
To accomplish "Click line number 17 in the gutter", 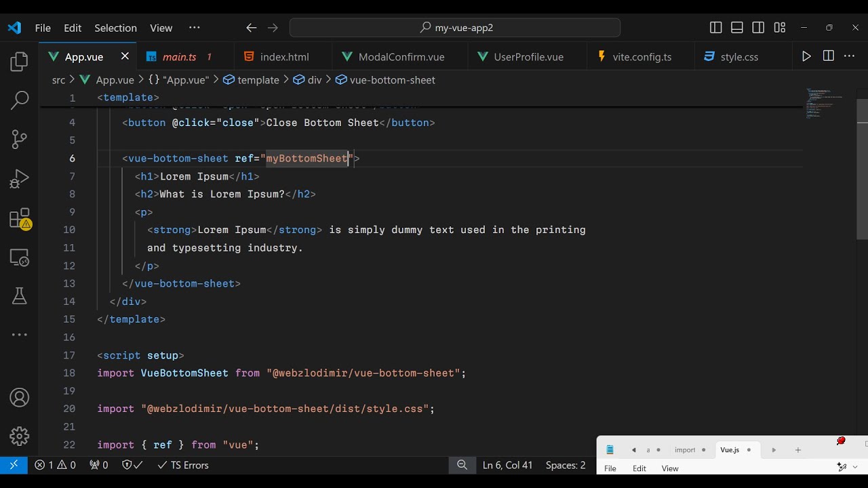I will (68, 355).
